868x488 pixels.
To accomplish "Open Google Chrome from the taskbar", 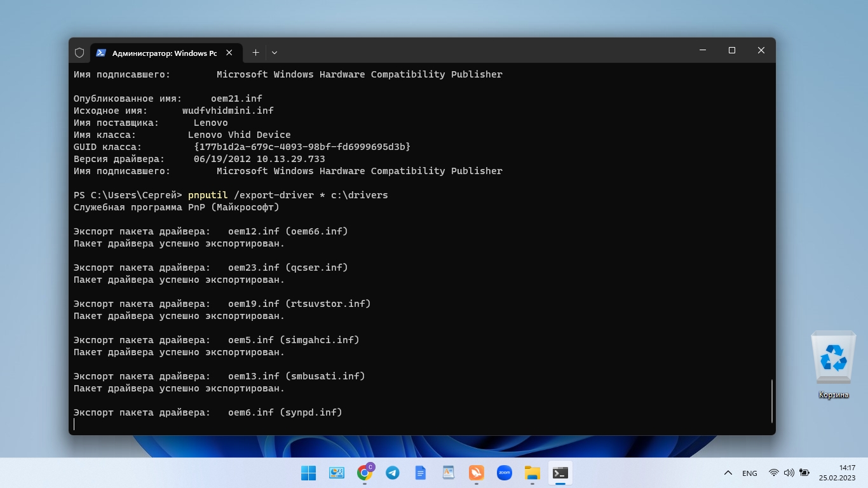I will [365, 473].
